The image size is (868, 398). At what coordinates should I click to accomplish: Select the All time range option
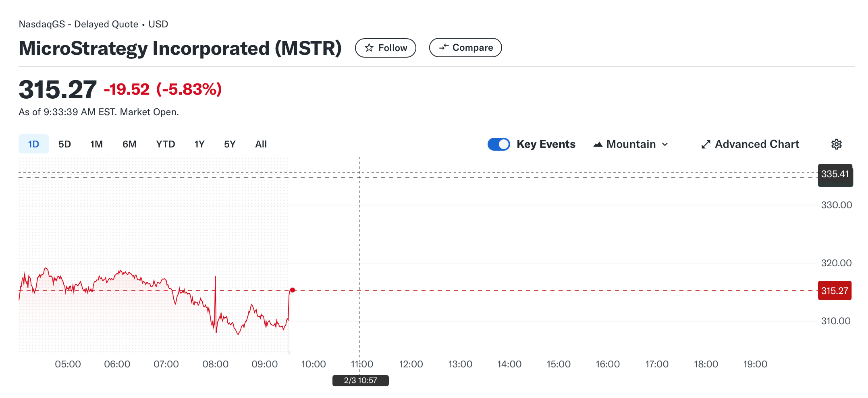pos(261,144)
